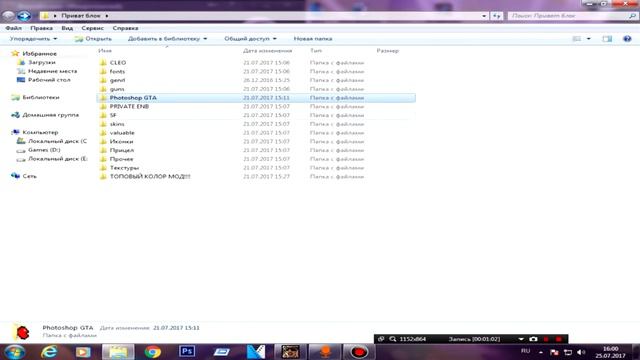Open the Action Center flag tray icon
This screenshot has width=640, height=360.
pyautogui.click(x=554, y=352)
